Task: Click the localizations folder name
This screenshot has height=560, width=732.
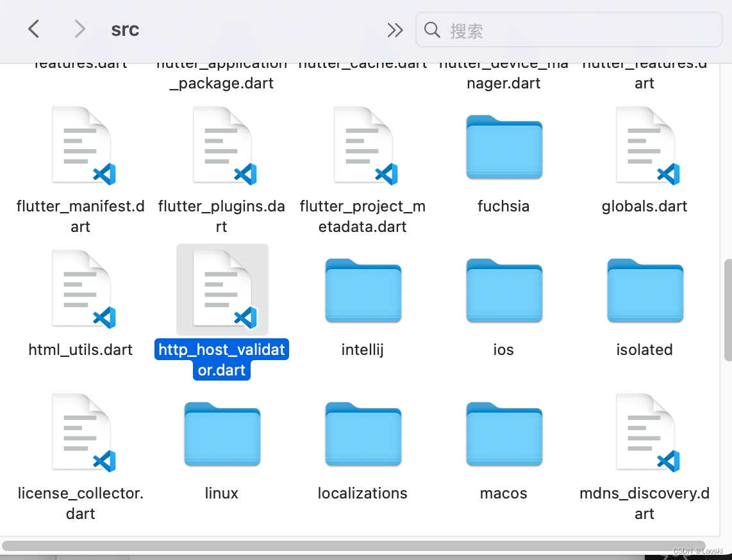Action: [x=362, y=493]
